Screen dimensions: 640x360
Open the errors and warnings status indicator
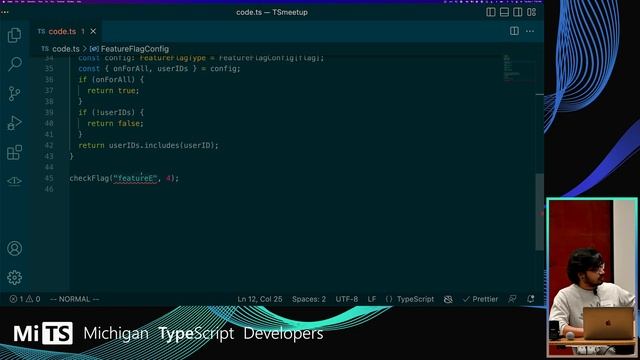(25, 299)
